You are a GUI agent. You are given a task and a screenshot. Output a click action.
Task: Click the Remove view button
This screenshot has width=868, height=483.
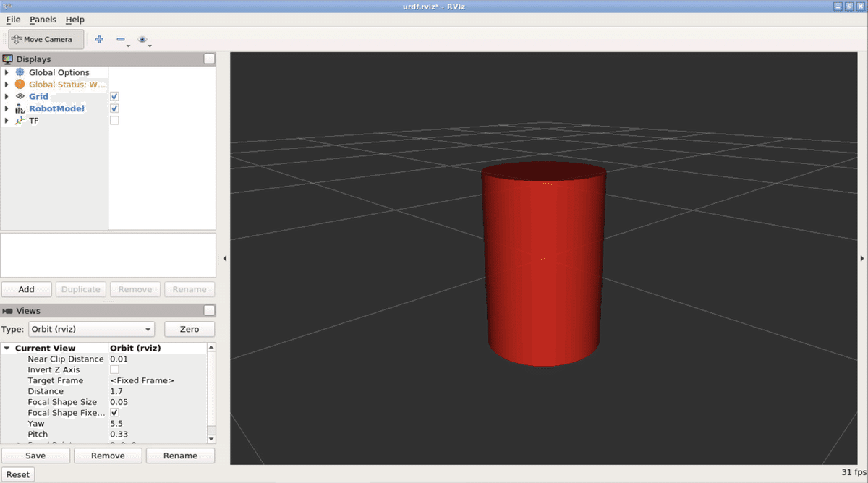coord(108,456)
